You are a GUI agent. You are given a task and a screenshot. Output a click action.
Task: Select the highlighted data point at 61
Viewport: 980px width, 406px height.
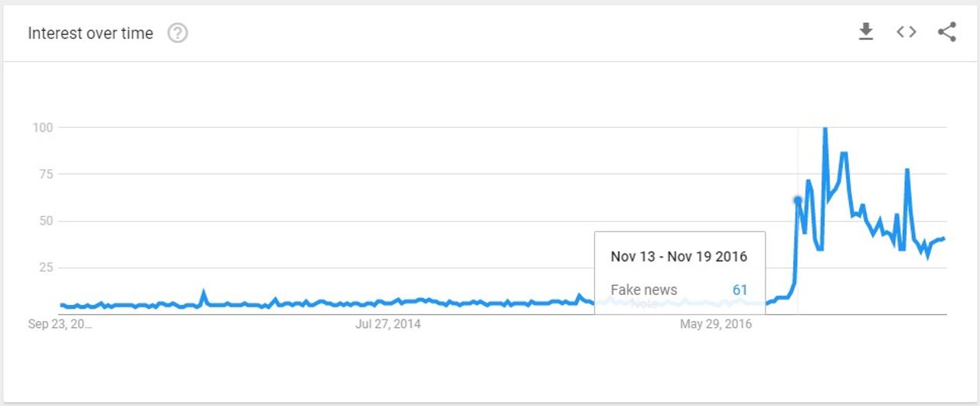(x=798, y=201)
